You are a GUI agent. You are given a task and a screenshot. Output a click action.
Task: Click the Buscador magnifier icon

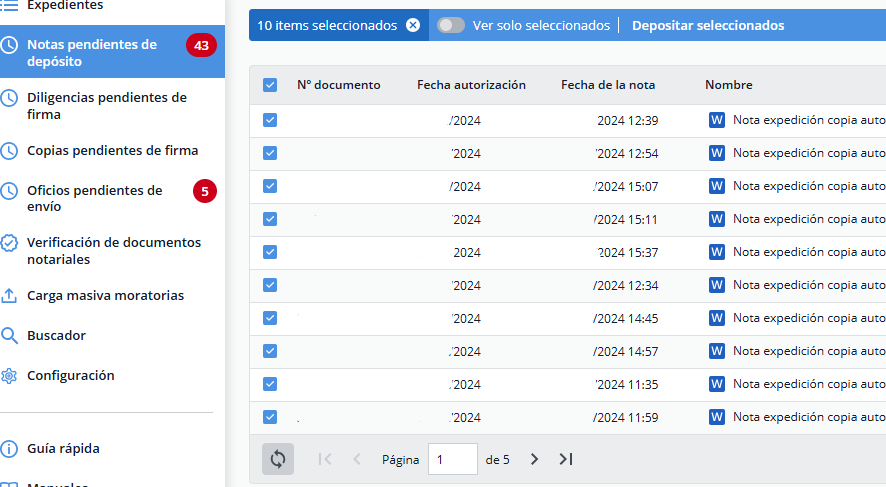tap(9, 336)
